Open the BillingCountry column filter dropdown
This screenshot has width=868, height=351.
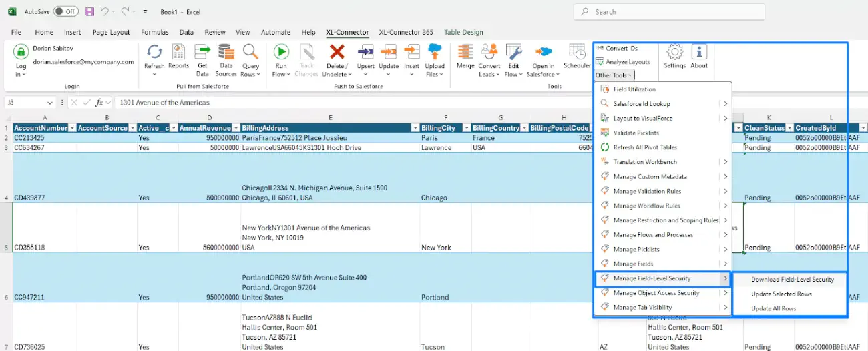coord(525,128)
